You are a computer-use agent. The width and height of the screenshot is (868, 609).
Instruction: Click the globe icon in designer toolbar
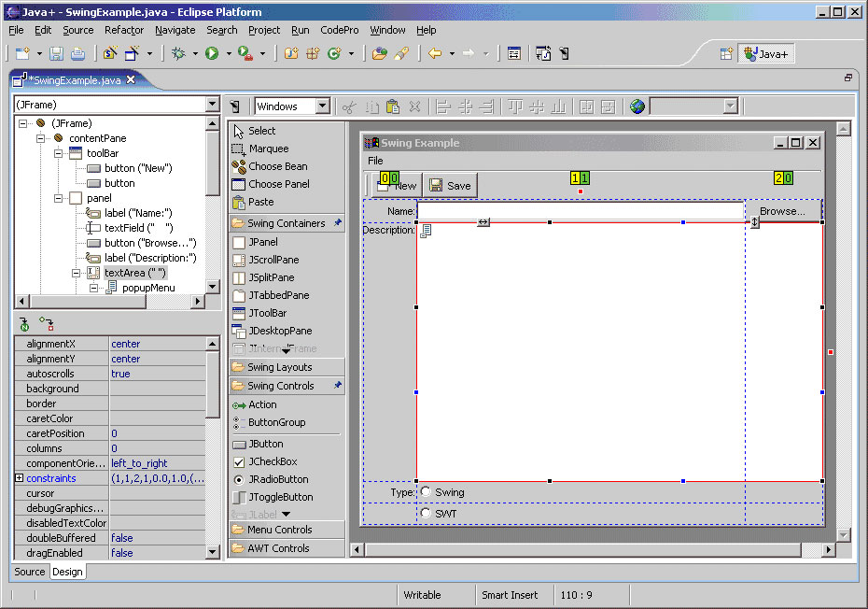637,106
